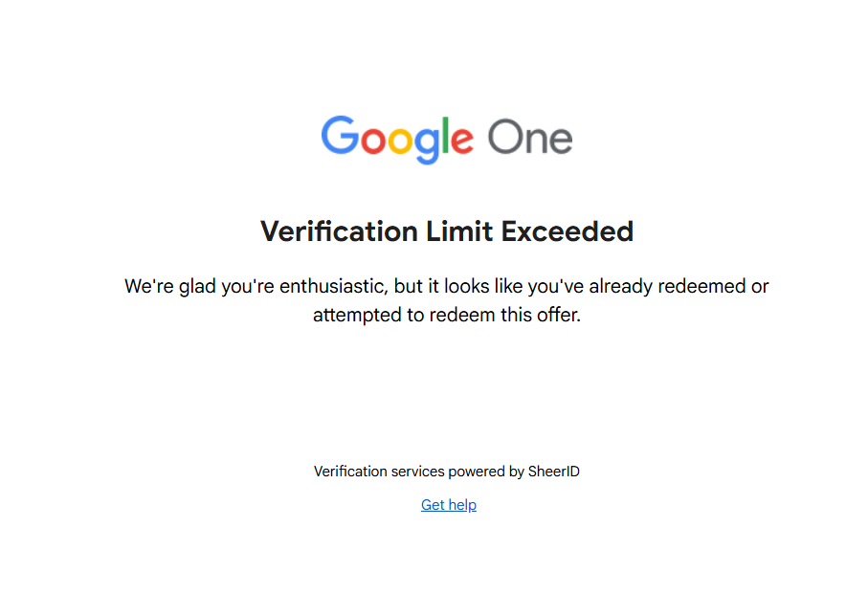Click the Verification Limit Exceeded heading

[x=447, y=231]
